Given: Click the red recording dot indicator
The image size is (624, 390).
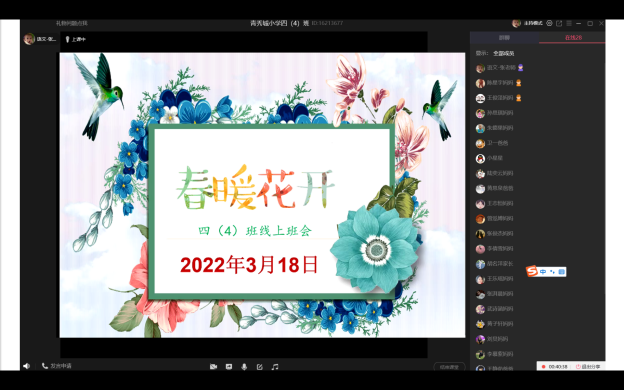Looking at the screenshot, I should pyautogui.click(x=543, y=367).
